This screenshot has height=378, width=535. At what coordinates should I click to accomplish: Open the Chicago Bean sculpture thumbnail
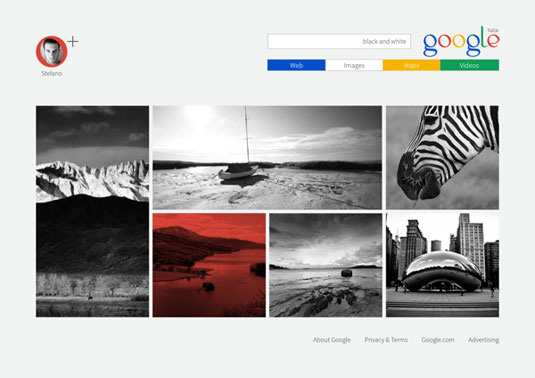442,265
